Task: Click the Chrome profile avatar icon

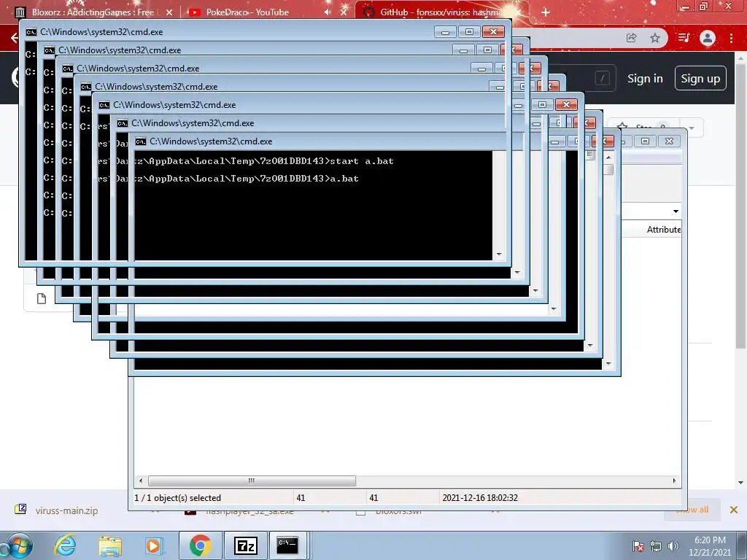Action: [708, 38]
